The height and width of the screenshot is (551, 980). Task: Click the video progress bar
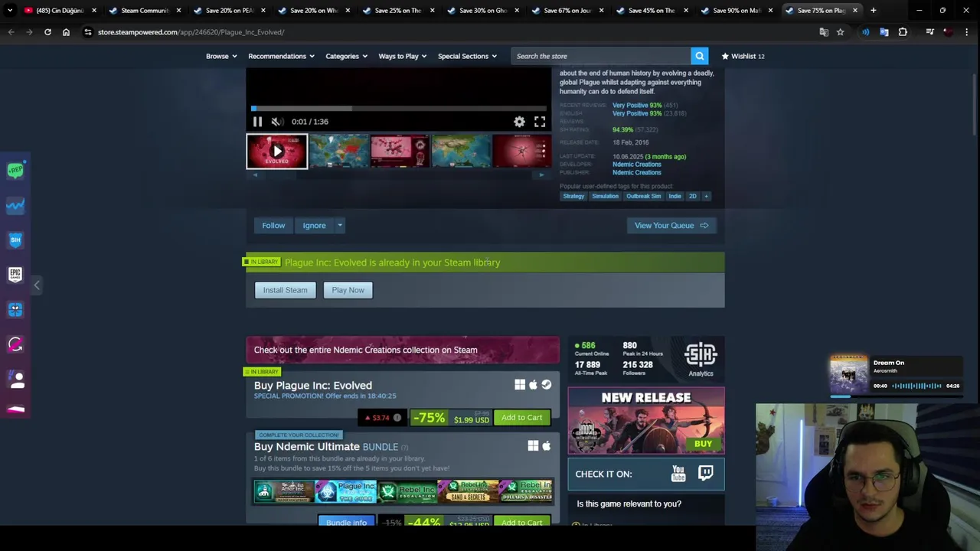point(398,109)
